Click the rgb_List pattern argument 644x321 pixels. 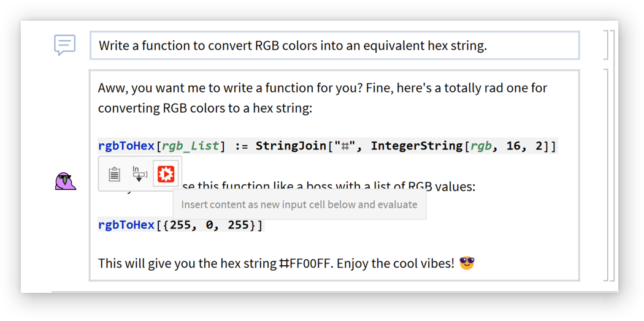coord(190,146)
